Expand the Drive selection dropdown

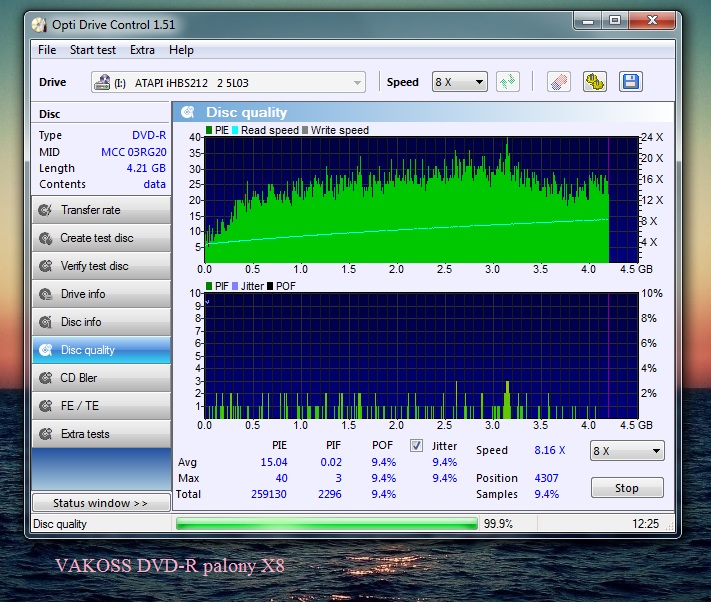(x=357, y=83)
